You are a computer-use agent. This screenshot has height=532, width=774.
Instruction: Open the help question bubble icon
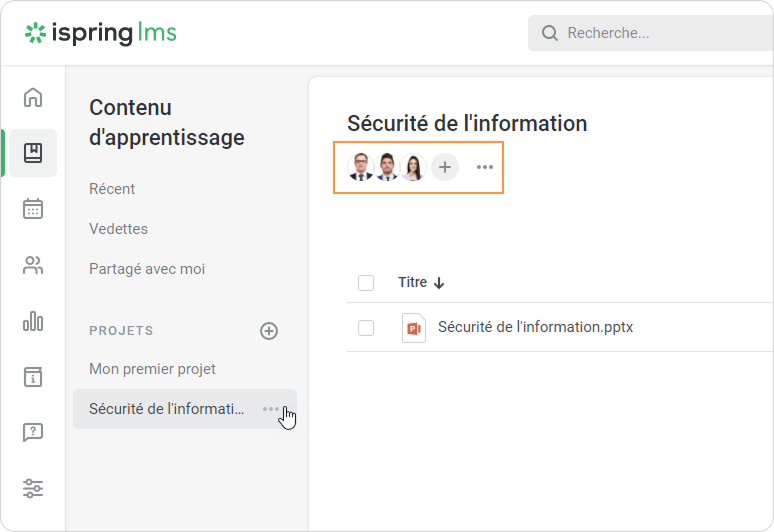click(x=33, y=433)
